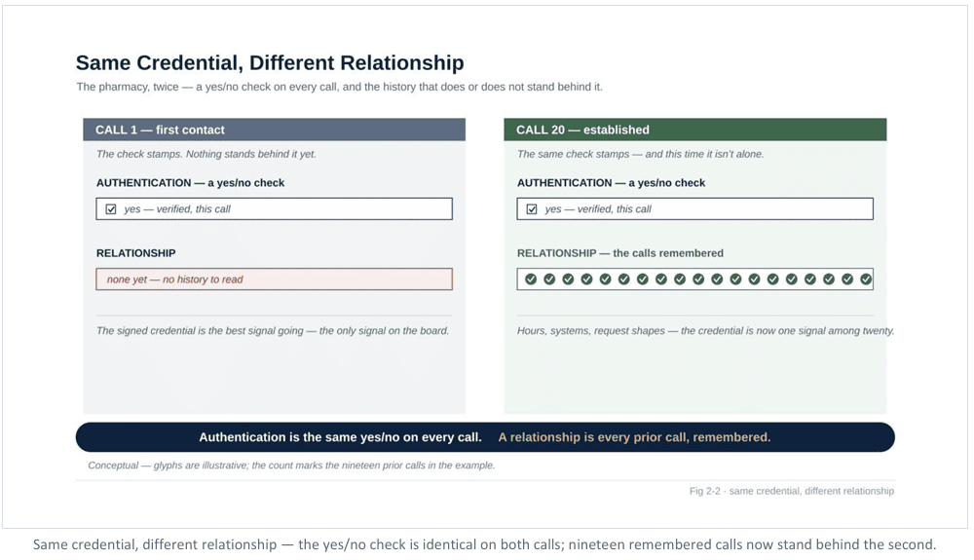Image resolution: width=974 pixels, height=560 pixels.
Task: Click the second check circle in calls remembered row
Action: [x=549, y=280]
